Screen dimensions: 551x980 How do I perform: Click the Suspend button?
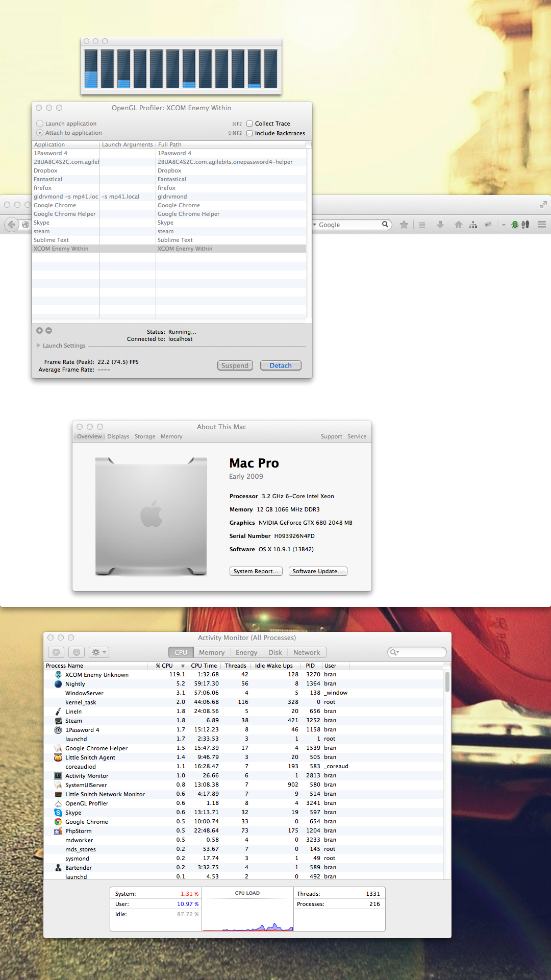[x=235, y=365]
